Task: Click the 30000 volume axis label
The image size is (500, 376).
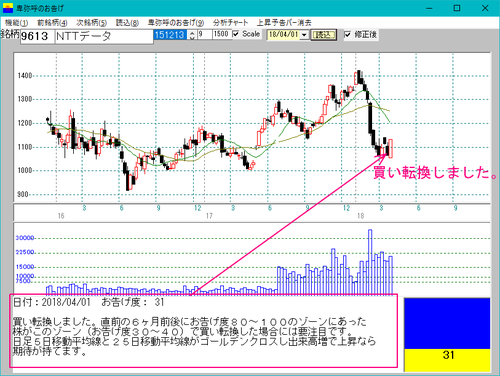Action: click(x=25, y=238)
